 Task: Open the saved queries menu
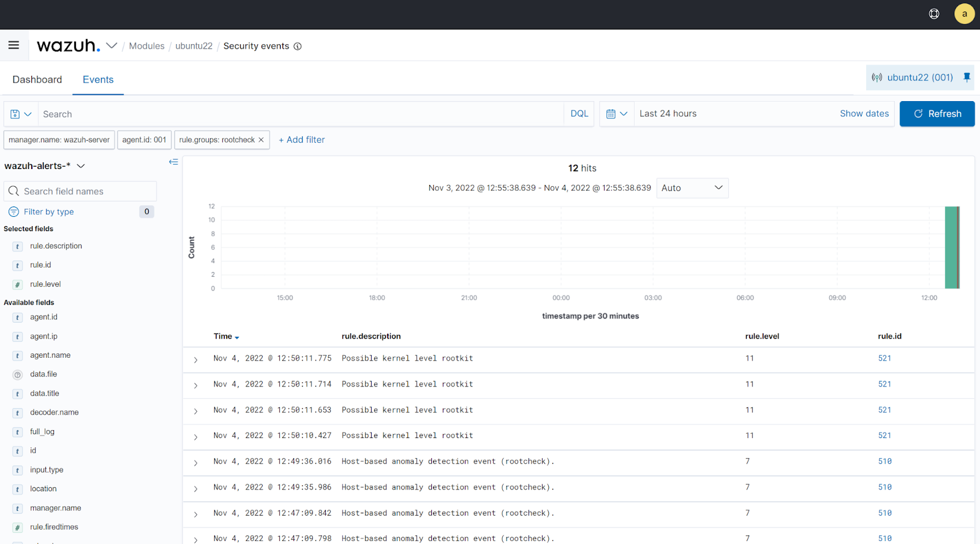(21, 114)
